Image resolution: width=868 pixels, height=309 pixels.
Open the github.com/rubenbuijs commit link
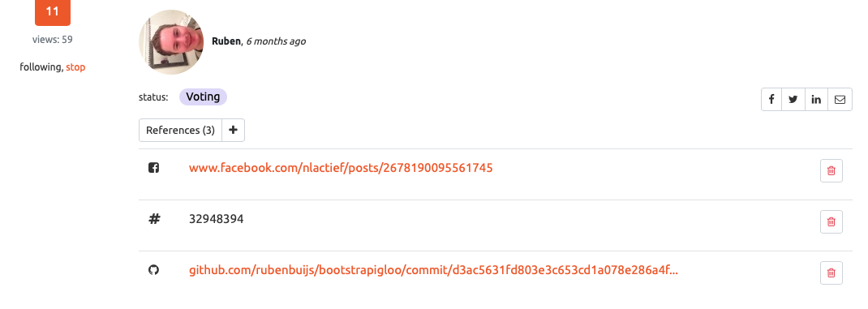(433, 270)
